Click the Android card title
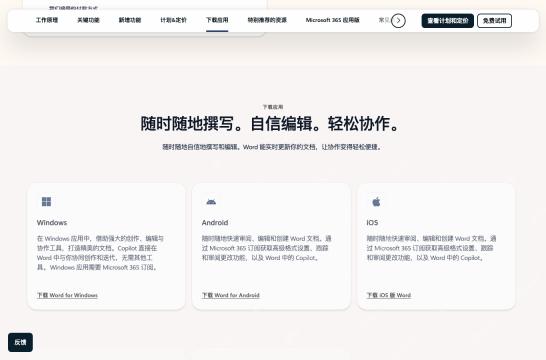546x360 pixels. [x=215, y=222]
